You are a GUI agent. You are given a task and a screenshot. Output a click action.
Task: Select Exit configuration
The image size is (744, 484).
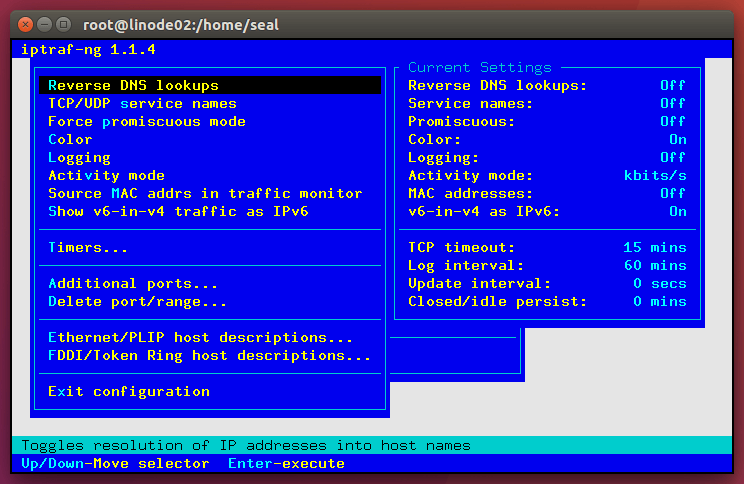(129, 392)
